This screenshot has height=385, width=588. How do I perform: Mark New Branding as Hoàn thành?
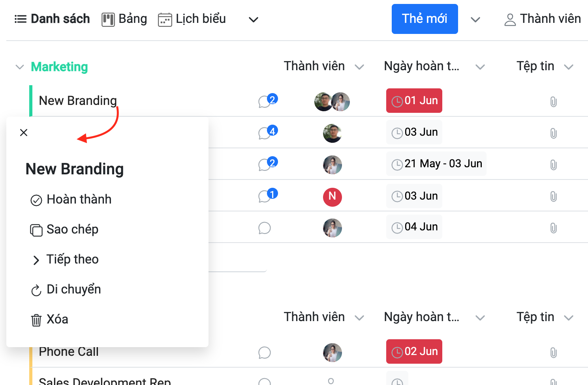click(x=71, y=200)
